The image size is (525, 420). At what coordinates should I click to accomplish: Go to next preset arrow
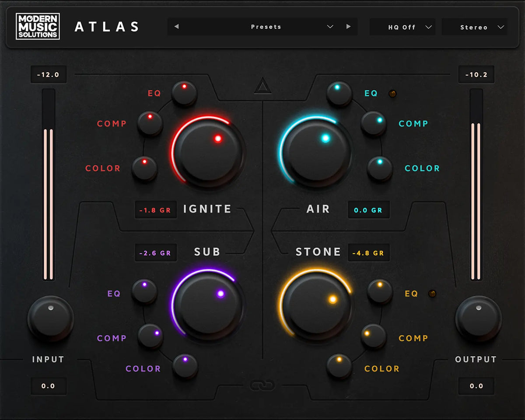(x=348, y=27)
